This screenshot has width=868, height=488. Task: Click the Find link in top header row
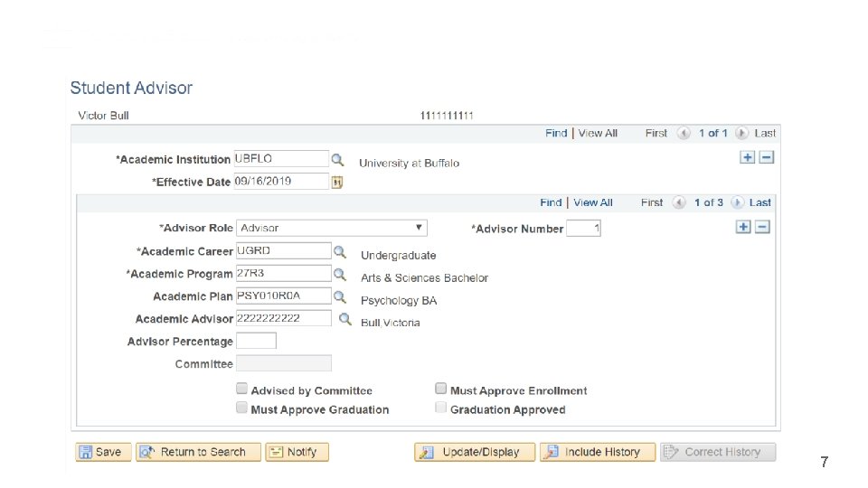pos(556,133)
